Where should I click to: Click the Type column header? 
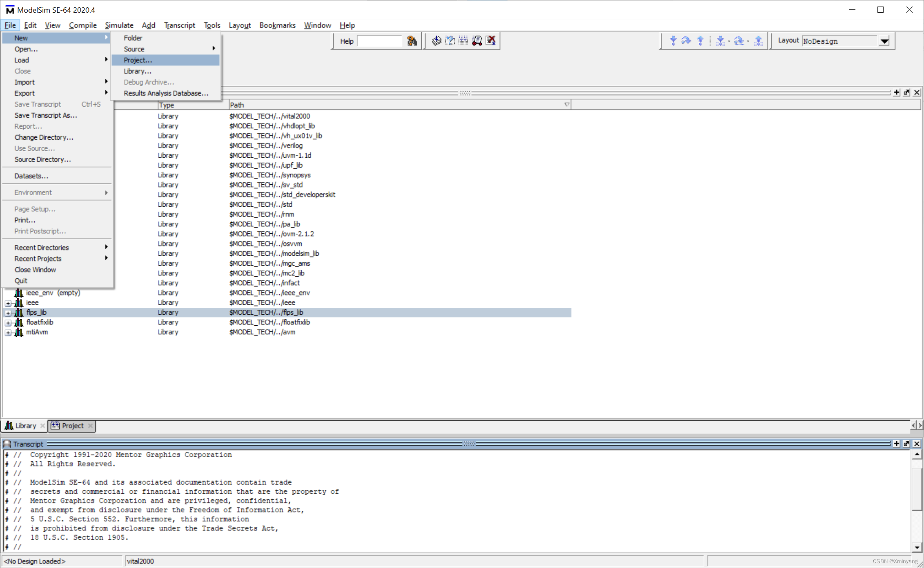(x=193, y=105)
